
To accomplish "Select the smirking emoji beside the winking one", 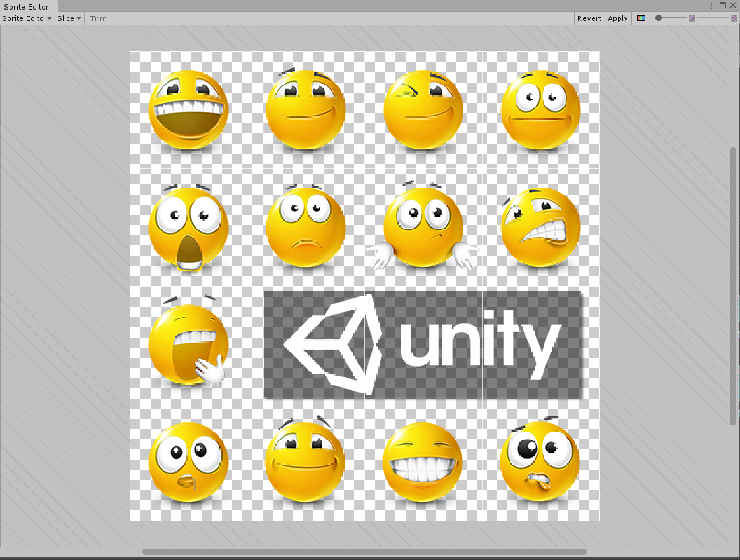I will [x=306, y=109].
